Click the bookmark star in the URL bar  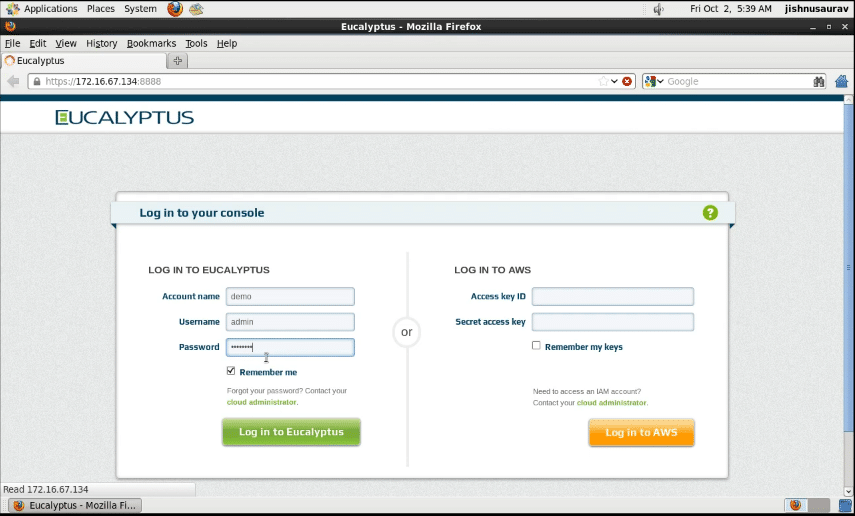(x=603, y=81)
